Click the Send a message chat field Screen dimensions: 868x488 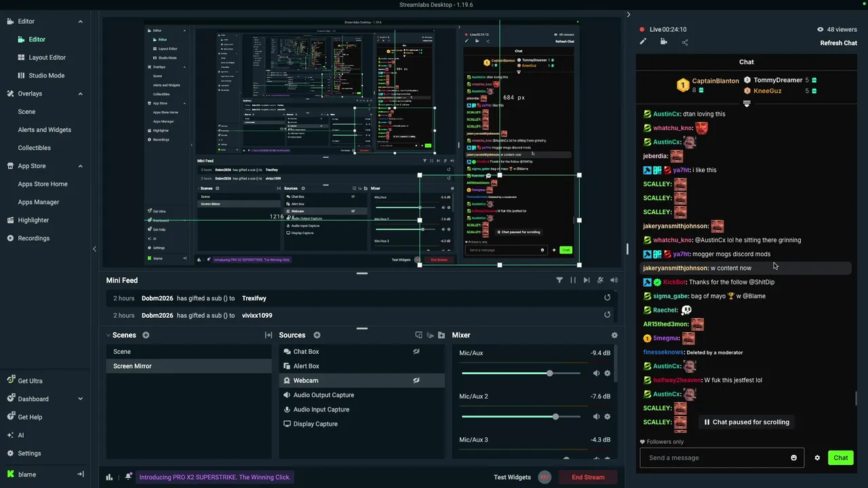point(722,457)
